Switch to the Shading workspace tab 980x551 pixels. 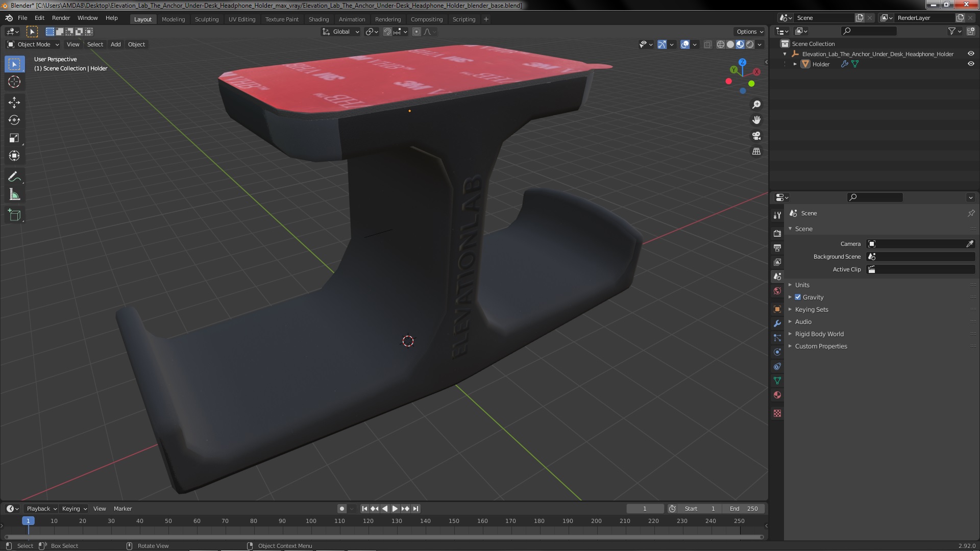318,19
